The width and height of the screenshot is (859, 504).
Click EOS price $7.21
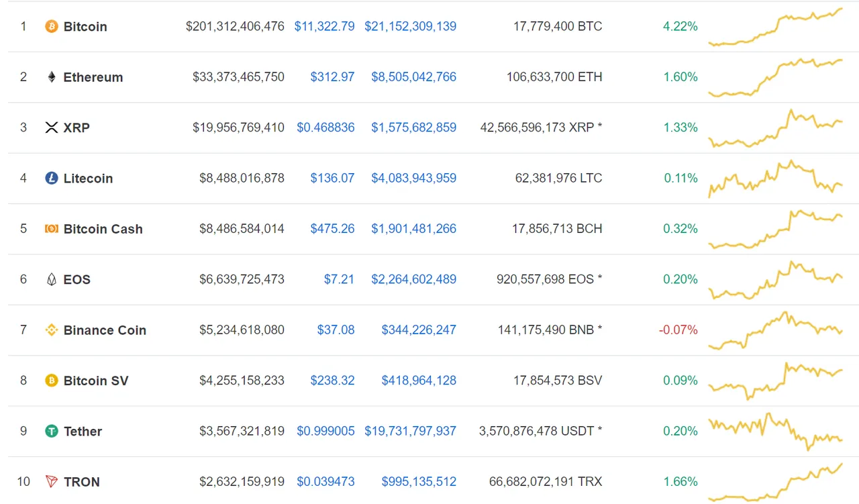pyautogui.click(x=339, y=280)
